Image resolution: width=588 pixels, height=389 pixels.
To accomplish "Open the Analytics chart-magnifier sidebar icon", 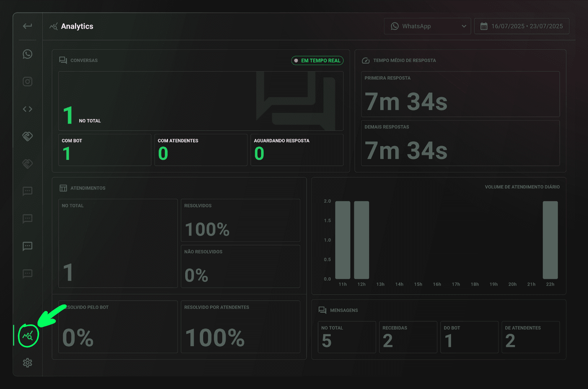I will coord(28,336).
